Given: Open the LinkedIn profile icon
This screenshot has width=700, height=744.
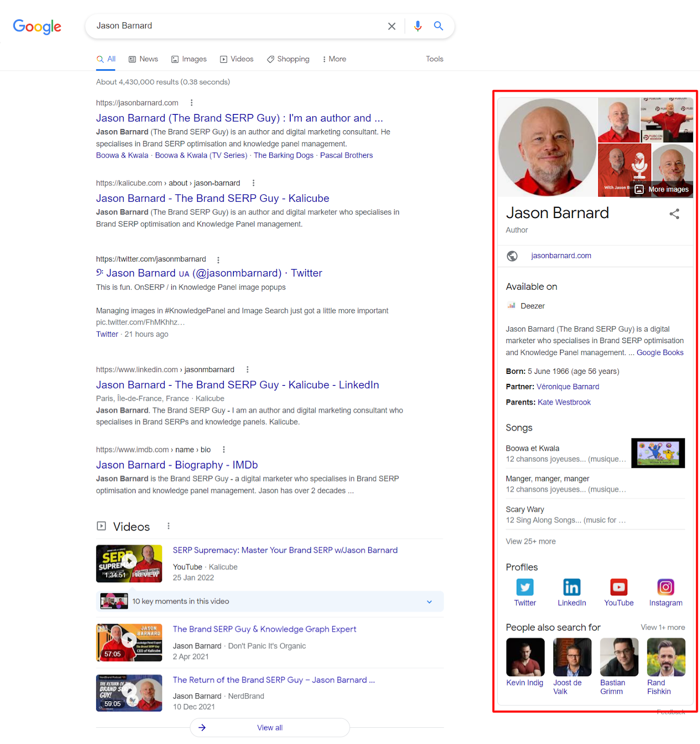Looking at the screenshot, I should 572,587.
